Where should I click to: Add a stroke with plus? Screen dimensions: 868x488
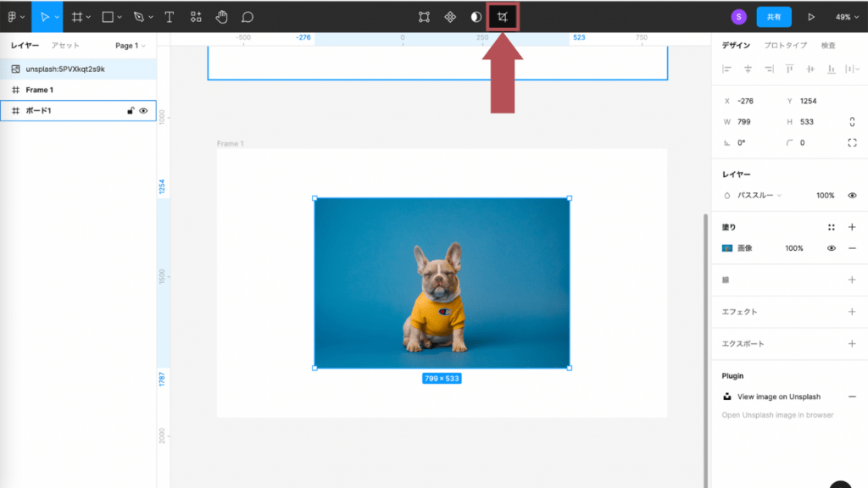(852, 280)
